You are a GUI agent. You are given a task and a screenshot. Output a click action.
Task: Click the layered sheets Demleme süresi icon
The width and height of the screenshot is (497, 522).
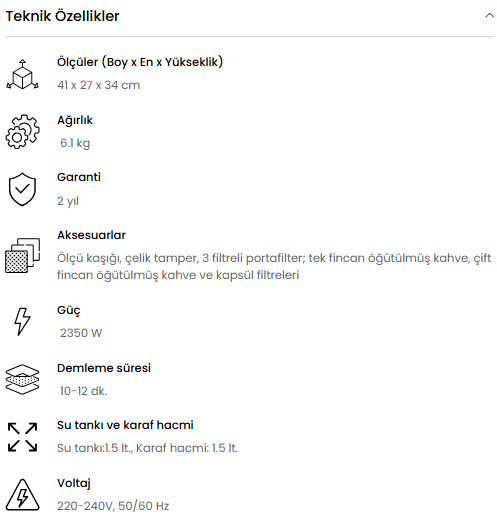[x=22, y=379]
